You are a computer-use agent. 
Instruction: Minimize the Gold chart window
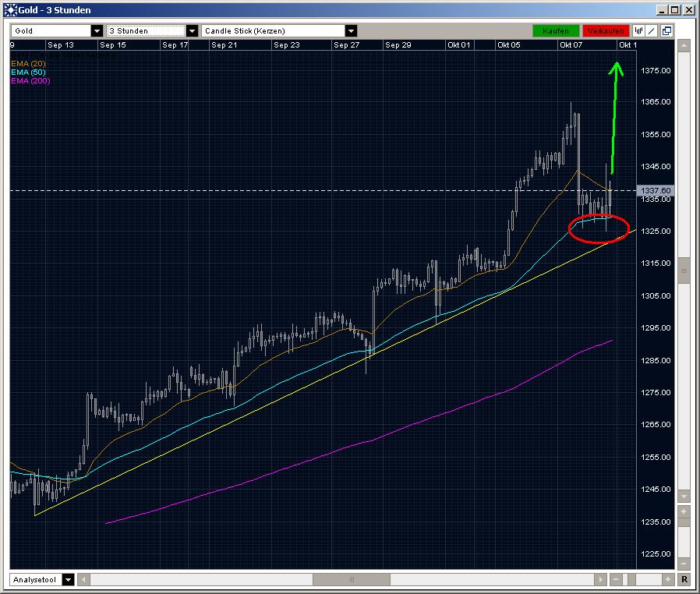point(663,10)
